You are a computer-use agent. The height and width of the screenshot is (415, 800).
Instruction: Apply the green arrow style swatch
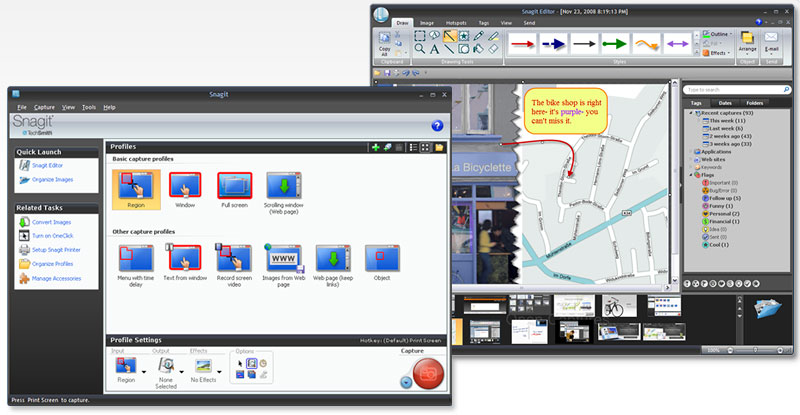615,44
